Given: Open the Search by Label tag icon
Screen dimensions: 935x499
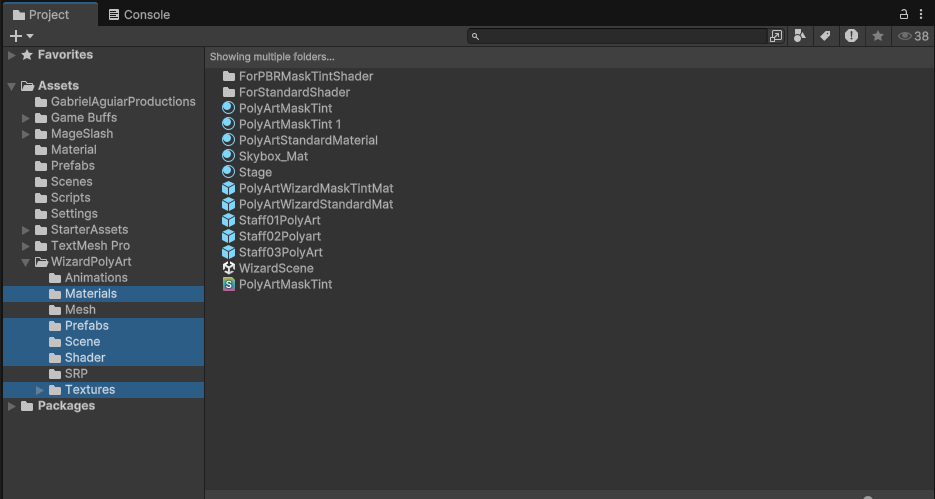Looking at the screenshot, I should tap(825, 36).
